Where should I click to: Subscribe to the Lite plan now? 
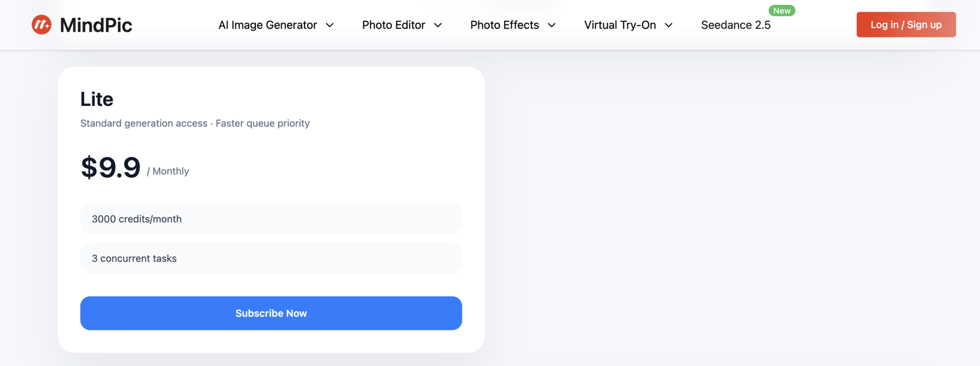point(271,313)
